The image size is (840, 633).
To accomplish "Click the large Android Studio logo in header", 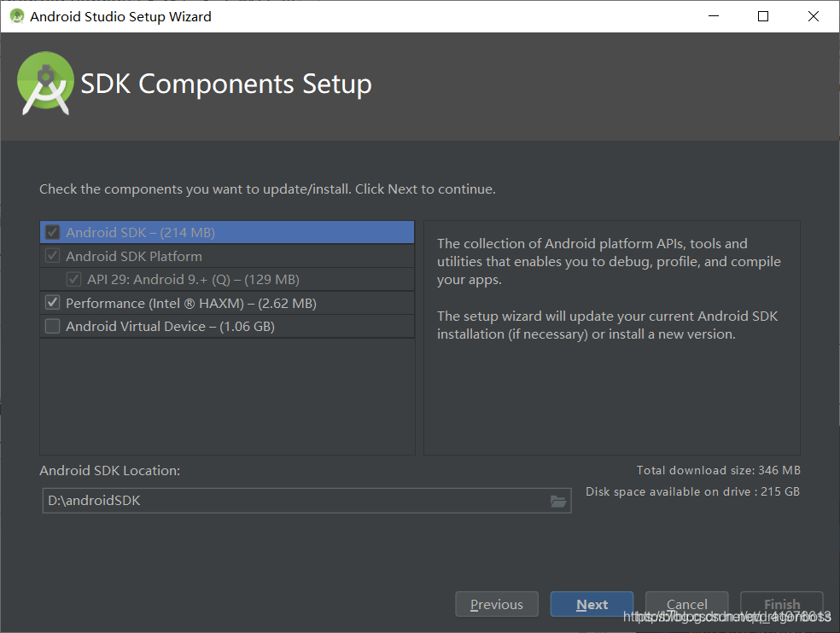I will click(45, 84).
